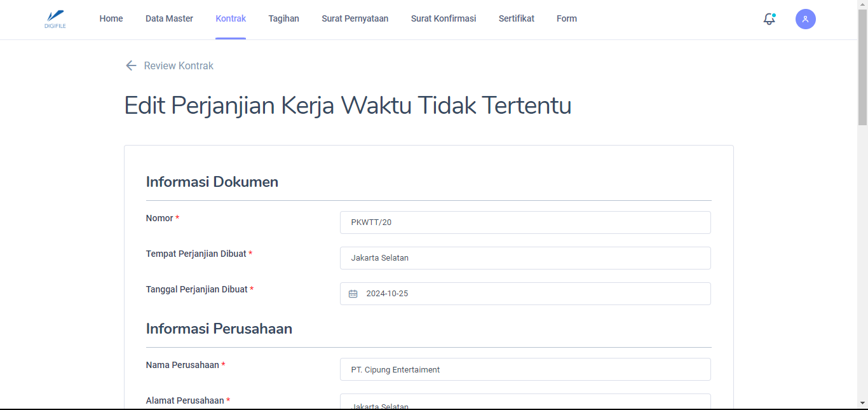
Task: Open Tanggal Perjanjian Dibuat date picker
Action: point(534,294)
